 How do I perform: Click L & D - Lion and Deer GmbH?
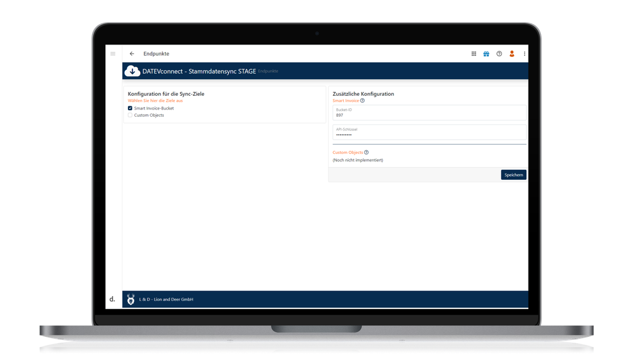point(166,300)
